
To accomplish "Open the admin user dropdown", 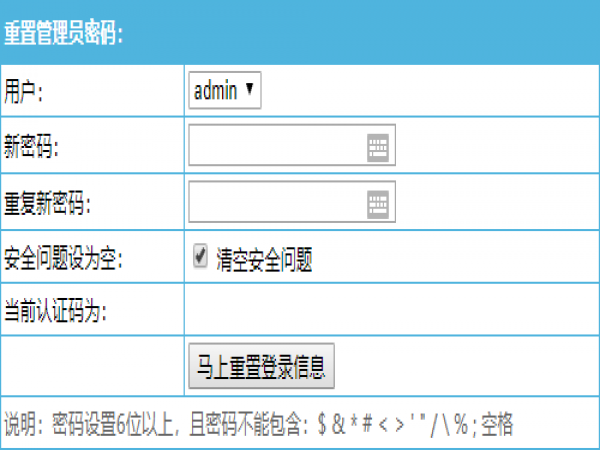I will tap(224, 91).
